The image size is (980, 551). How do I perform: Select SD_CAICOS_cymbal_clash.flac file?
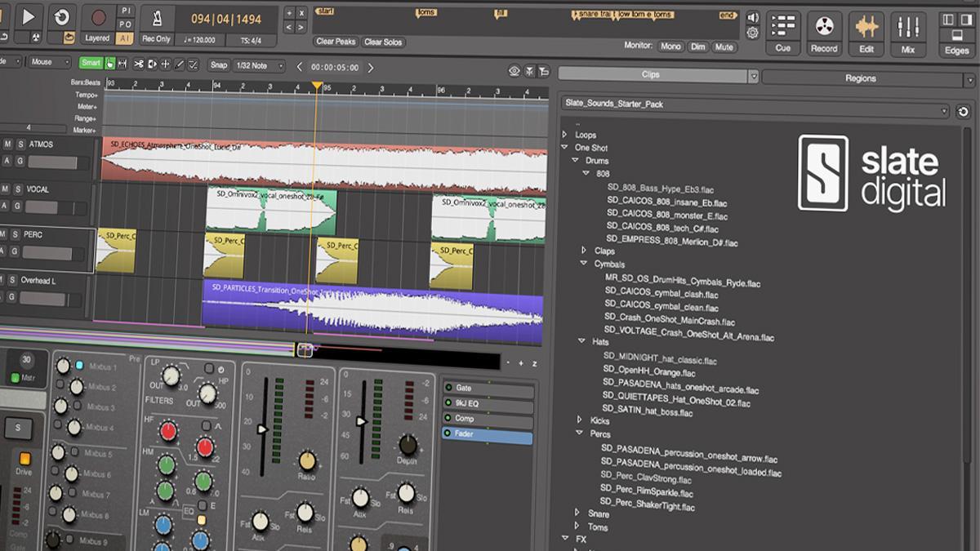661,295
